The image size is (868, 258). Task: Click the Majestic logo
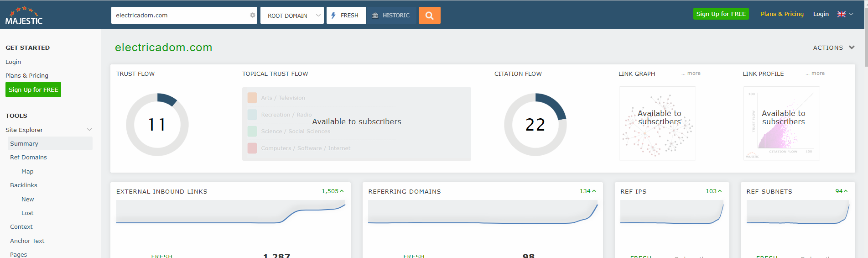tap(24, 16)
